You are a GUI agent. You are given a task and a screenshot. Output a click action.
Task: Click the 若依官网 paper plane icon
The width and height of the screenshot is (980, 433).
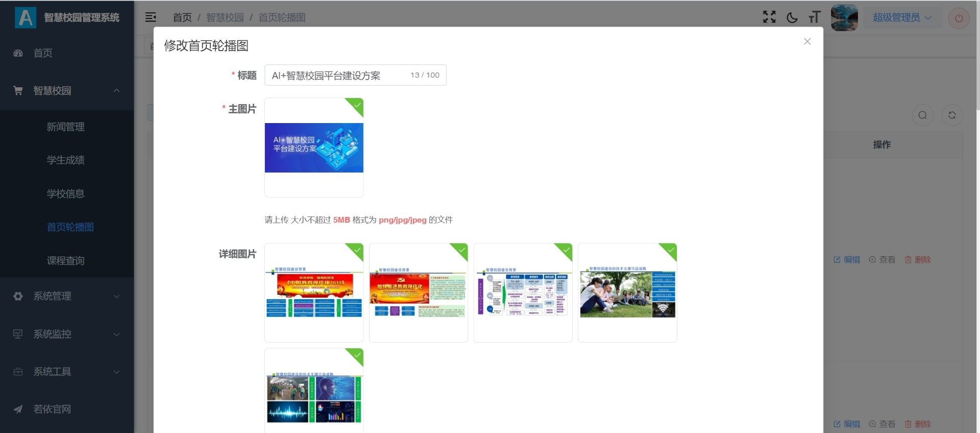pos(18,409)
